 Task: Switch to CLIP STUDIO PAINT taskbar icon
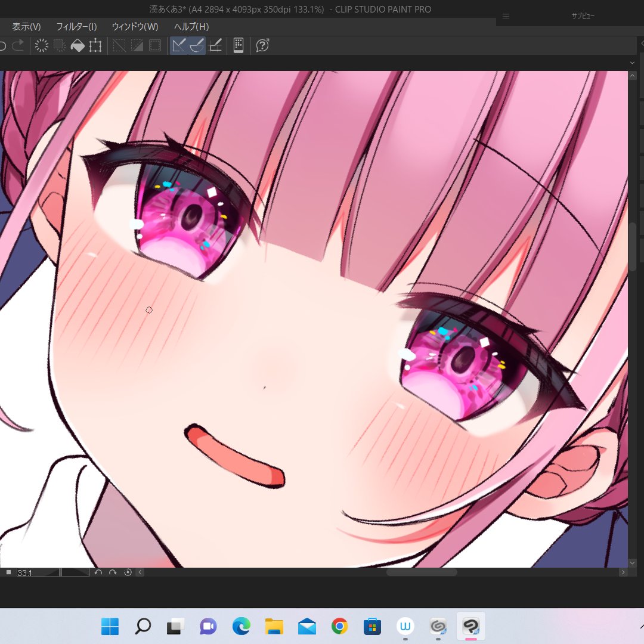(x=471, y=626)
